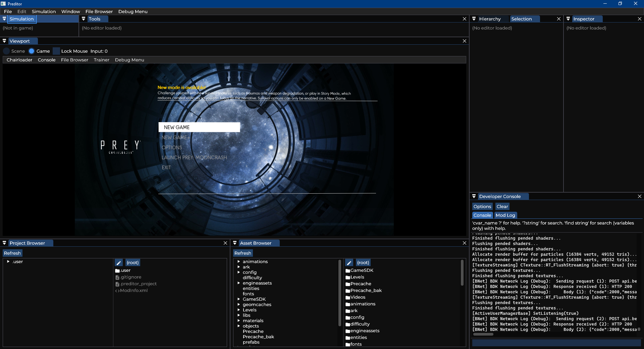
Task: Expand the geomcaches tree node
Action: click(238, 304)
